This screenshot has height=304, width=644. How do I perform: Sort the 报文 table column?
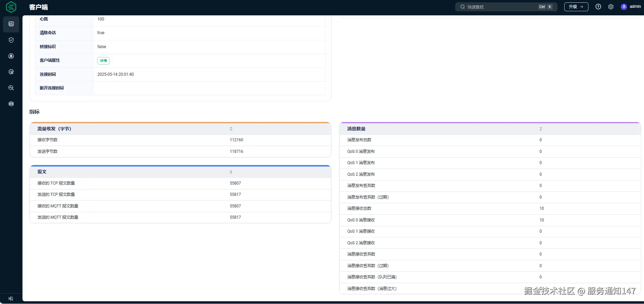tap(231, 172)
